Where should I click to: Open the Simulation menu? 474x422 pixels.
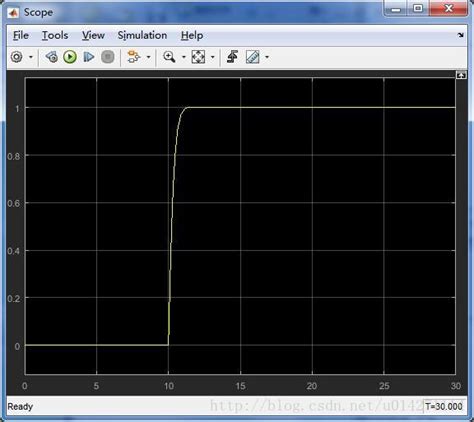coord(142,35)
